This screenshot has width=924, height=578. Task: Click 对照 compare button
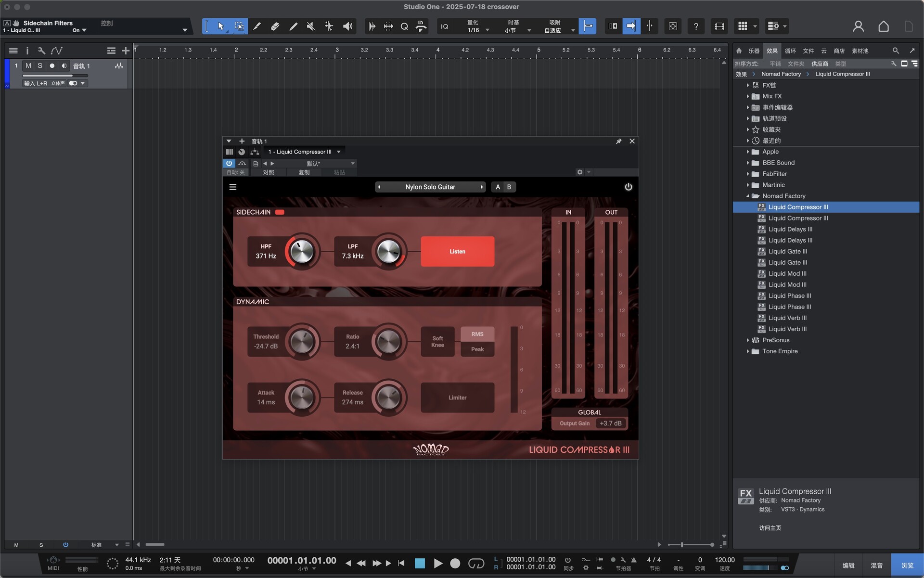(x=269, y=172)
